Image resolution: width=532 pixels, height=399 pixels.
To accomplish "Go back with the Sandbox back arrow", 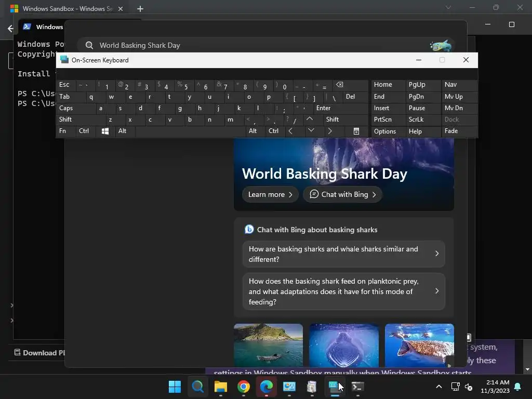I will [x=10, y=29].
